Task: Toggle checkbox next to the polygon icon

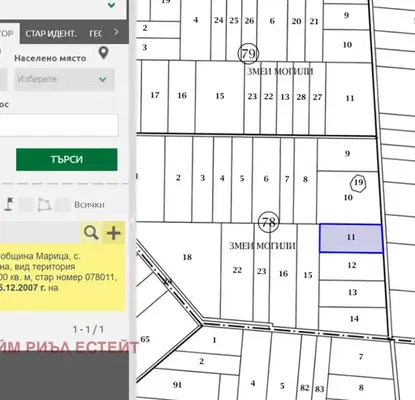Action: tap(62, 204)
